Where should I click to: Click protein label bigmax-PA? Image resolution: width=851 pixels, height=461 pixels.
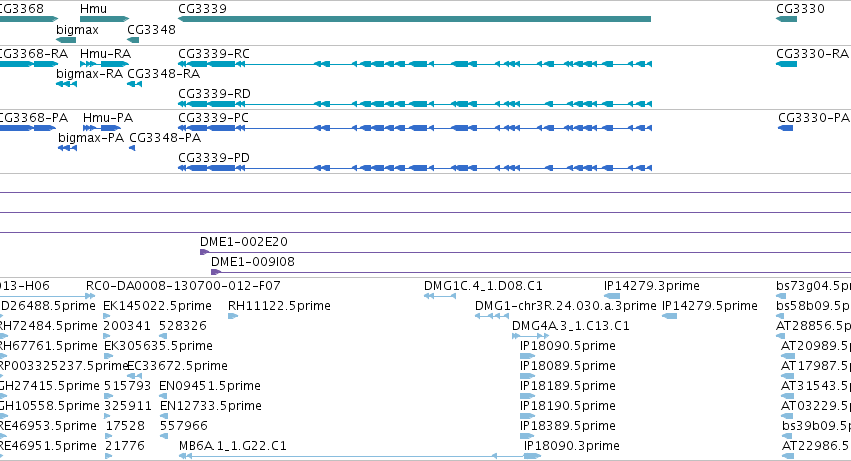[91, 137]
